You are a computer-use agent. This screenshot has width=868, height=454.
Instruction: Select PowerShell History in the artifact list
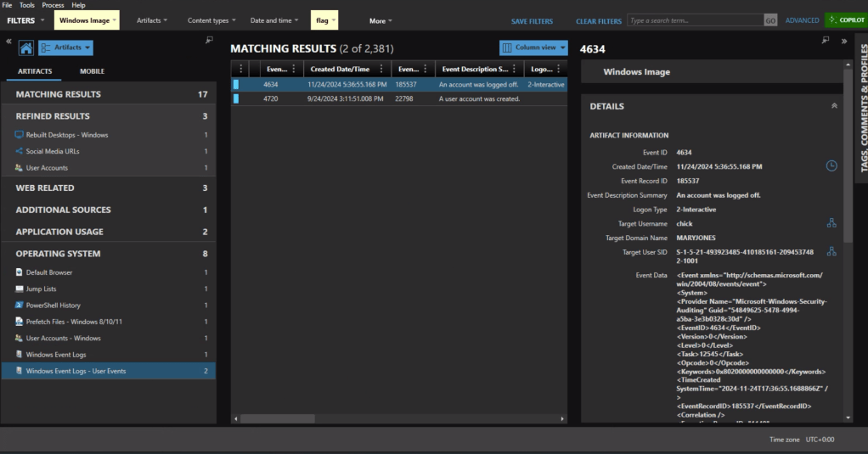53,305
